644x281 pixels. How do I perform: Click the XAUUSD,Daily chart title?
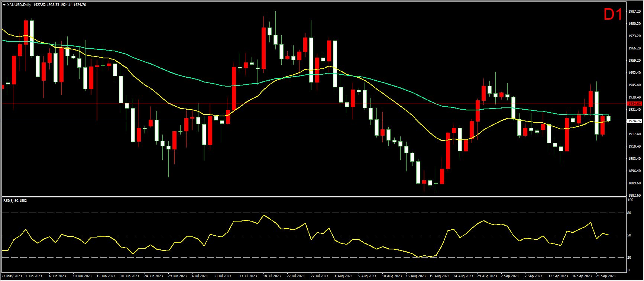point(19,5)
